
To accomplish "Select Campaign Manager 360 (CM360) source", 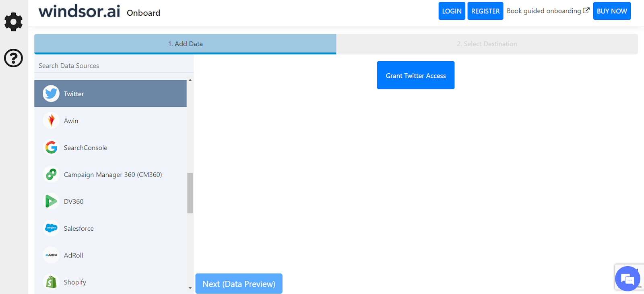I will (x=110, y=174).
